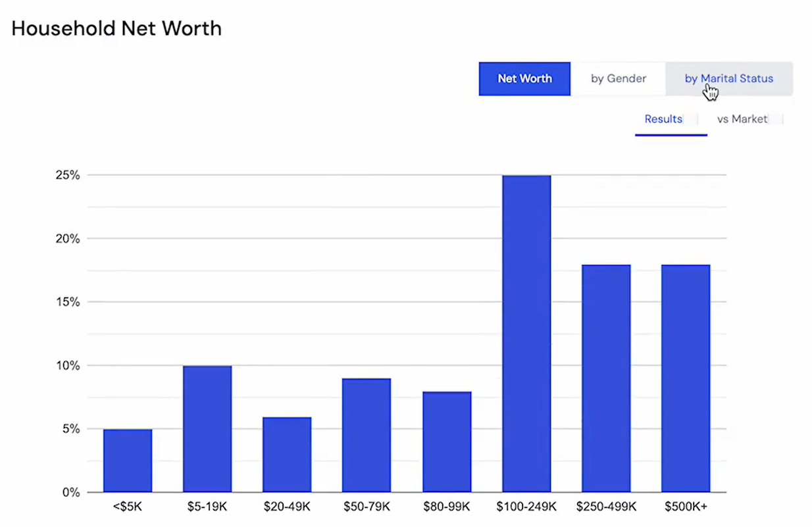Click the $50-79K axis label

pyautogui.click(x=367, y=507)
